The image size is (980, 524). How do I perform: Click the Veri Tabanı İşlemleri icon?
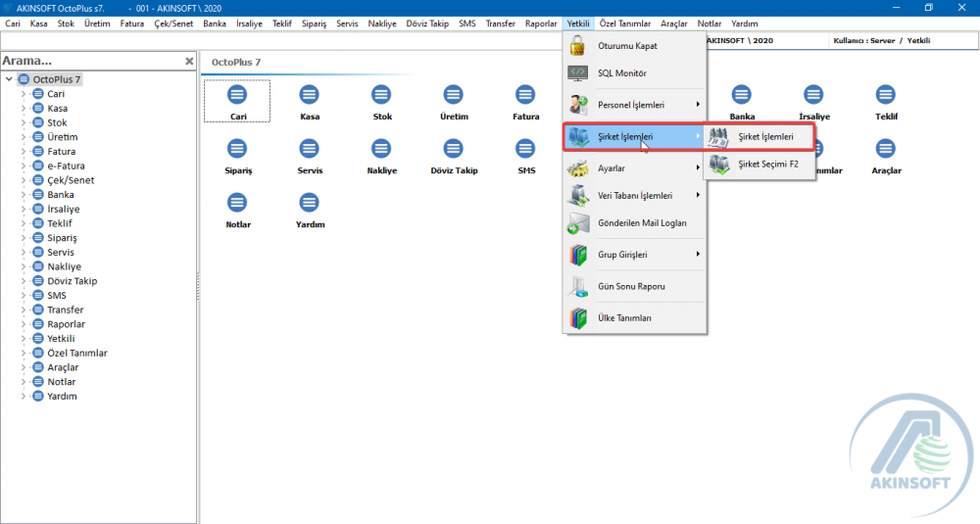[x=577, y=196]
